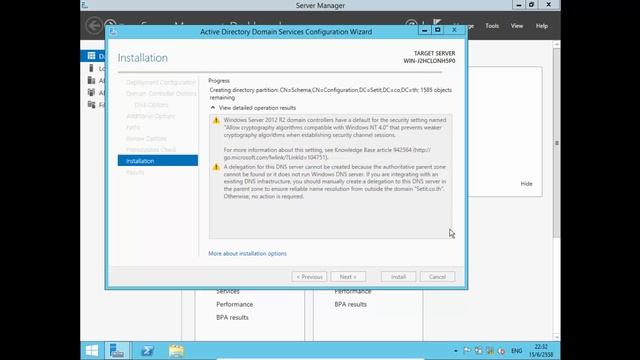Screen dimensions: 640x360
Task: Select the Paths step in wizard
Action: (133, 127)
